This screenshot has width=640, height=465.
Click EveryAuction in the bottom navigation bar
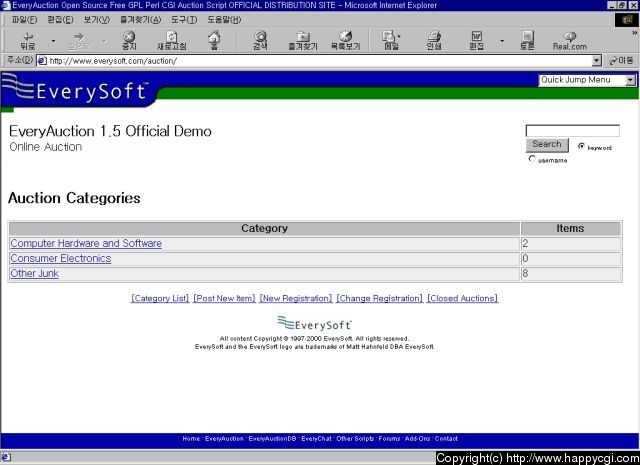pyautogui.click(x=224, y=438)
